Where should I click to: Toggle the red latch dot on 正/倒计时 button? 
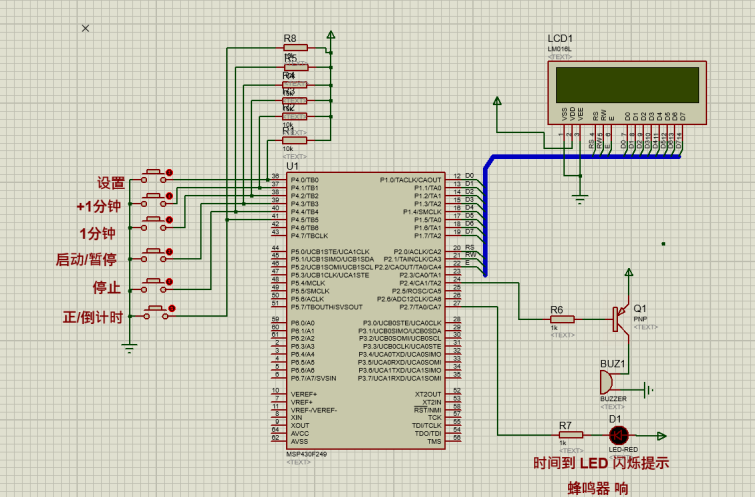[172, 308]
